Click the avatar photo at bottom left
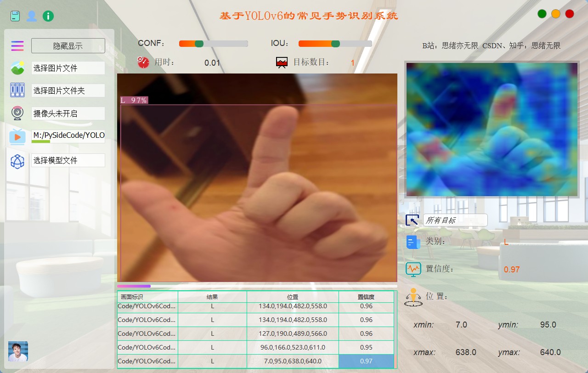Screen dimensions: 588x373 pos(18,351)
